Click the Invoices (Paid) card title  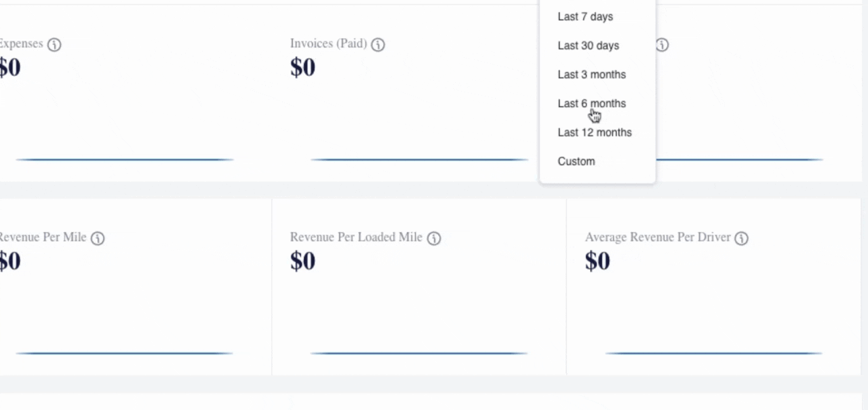pos(328,43)
